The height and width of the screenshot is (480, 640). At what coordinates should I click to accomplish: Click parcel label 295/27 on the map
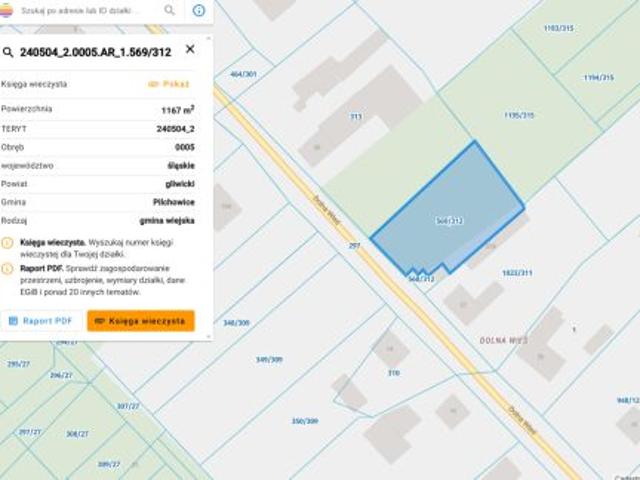pos(18,364)
